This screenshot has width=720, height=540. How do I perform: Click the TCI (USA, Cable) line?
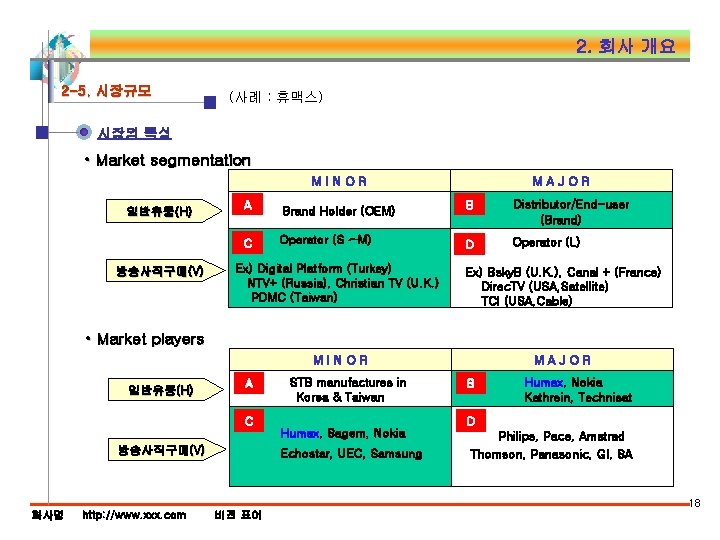526,301
